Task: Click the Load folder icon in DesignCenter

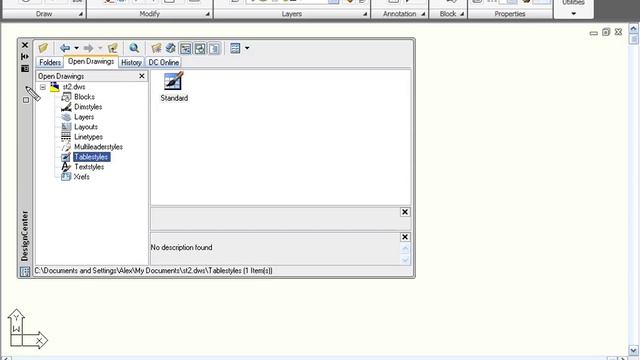Action: (43, 48)
